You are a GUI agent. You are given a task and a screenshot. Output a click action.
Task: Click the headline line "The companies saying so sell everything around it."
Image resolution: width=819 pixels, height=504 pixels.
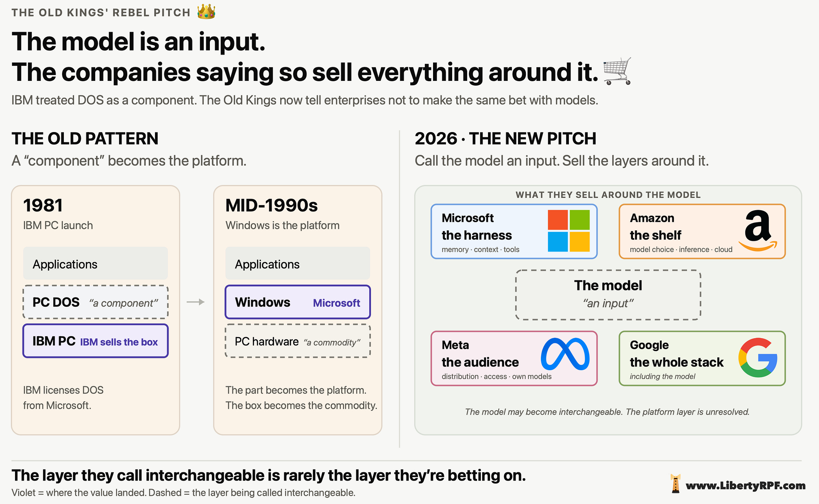(305, 72)
